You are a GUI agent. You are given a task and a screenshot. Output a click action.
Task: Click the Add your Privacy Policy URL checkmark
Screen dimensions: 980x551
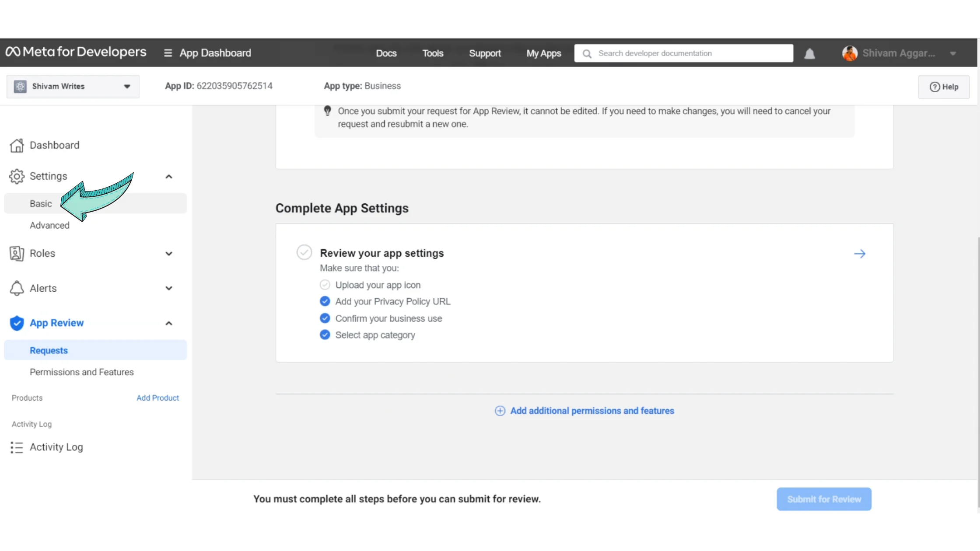pos(325,302)
